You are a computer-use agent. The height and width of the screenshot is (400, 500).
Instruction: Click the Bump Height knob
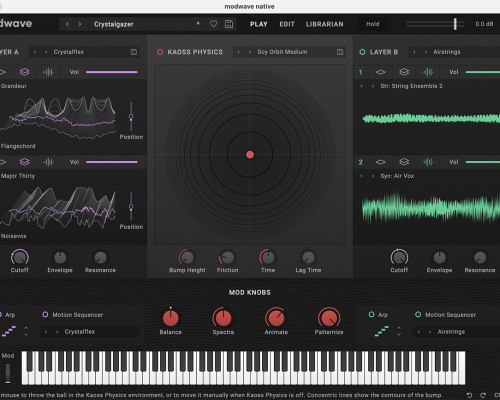187,258
